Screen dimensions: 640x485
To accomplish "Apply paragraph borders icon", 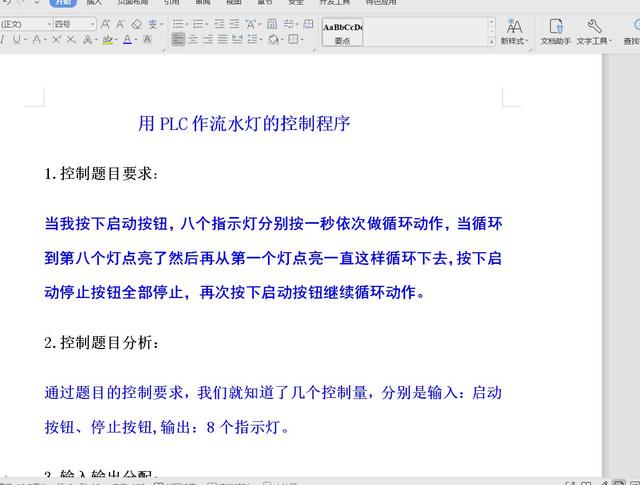I will (x=293, y=39).
